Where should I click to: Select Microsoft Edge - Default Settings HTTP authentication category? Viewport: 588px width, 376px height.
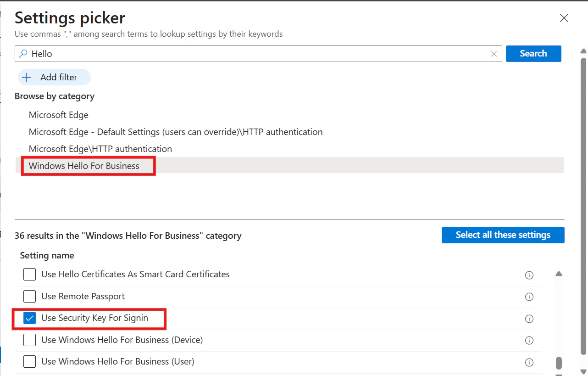pyautogui.click(x=176, y=132)
